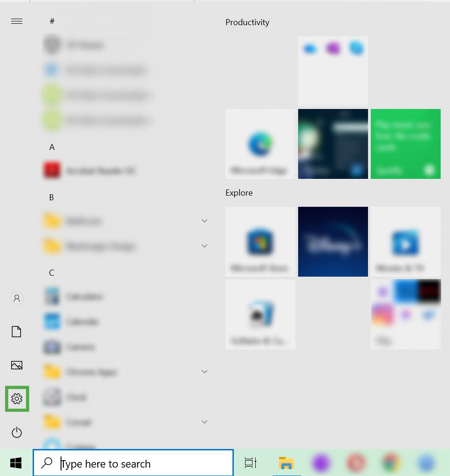Click the # alphabet header

[x=52, y=21]
